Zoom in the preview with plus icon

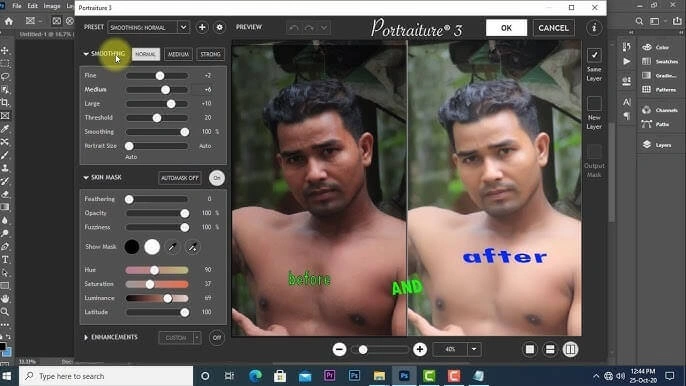420,349
